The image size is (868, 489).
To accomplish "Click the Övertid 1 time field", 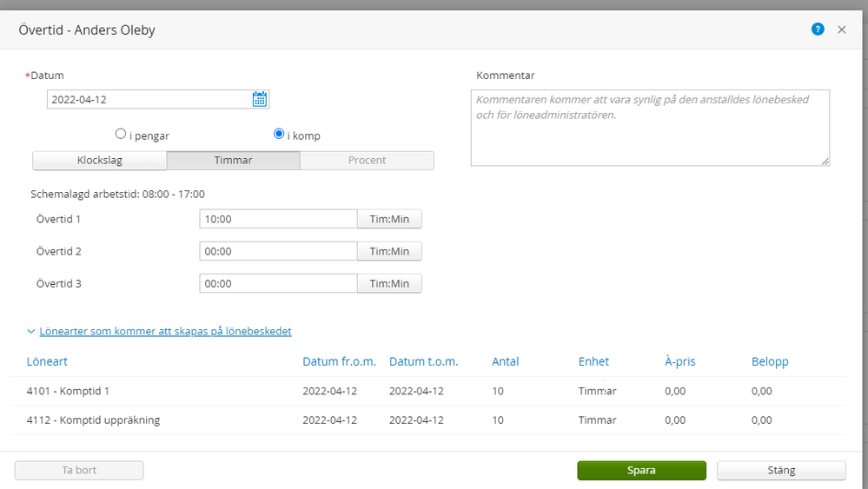I will [x=278, y=220].
